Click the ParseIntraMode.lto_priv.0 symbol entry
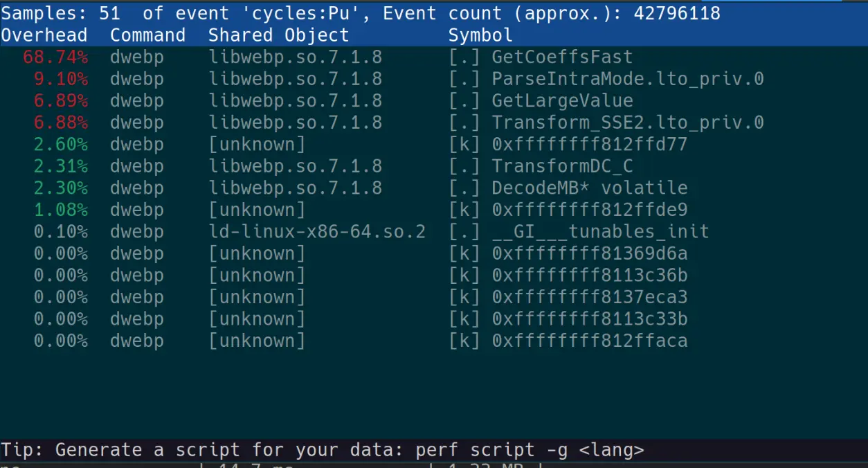 tap(627, 79)
